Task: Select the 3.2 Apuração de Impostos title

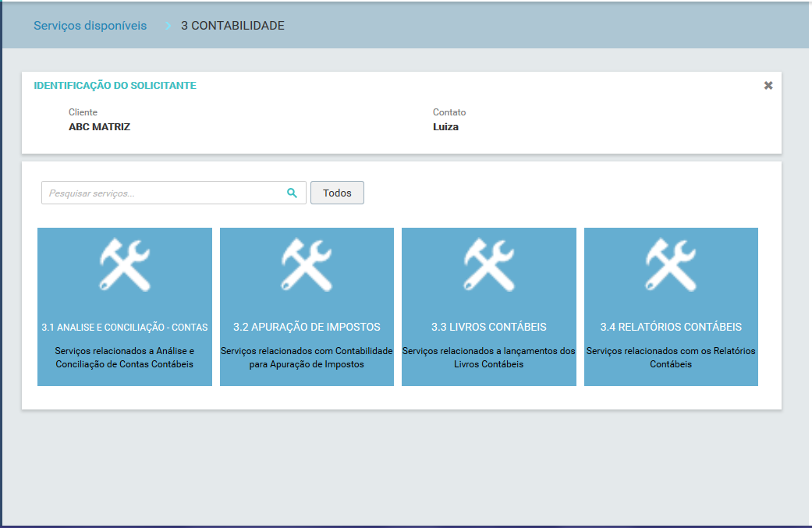Action: coord(307,327)
